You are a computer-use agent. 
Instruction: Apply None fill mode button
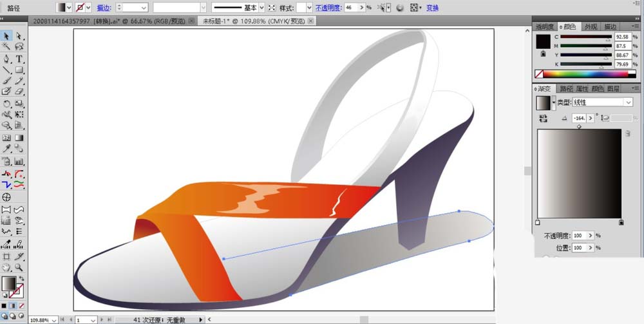pyautogui.click(x=21, y=306)
